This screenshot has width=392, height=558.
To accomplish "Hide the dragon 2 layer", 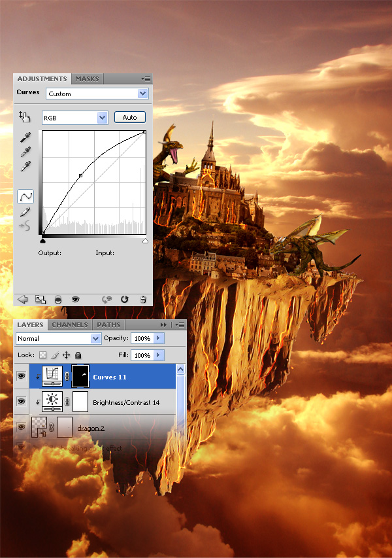I will coord(22,427).
